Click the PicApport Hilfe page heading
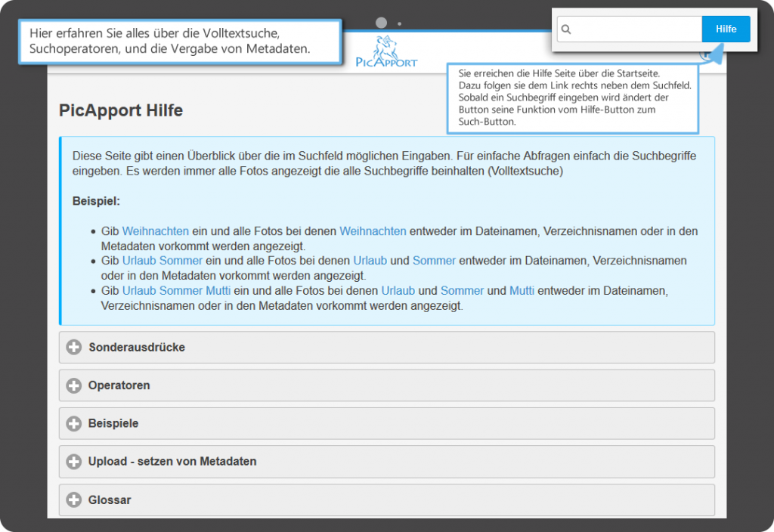The width and height of the screenshot is (774, 532). point(121,110)
